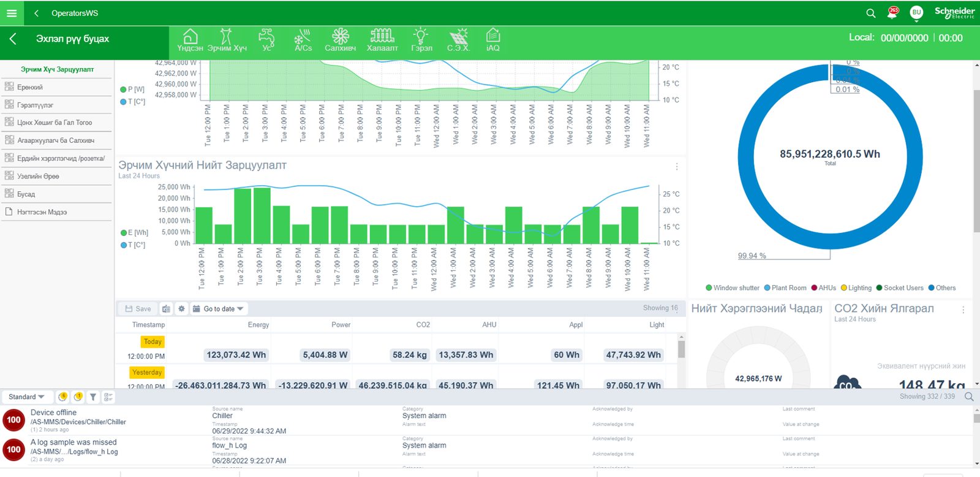Image resolution: width=980 pixels, height=477 pixels.
Task: Toggle the alarm detail list view icon
Action: [108, 397]
